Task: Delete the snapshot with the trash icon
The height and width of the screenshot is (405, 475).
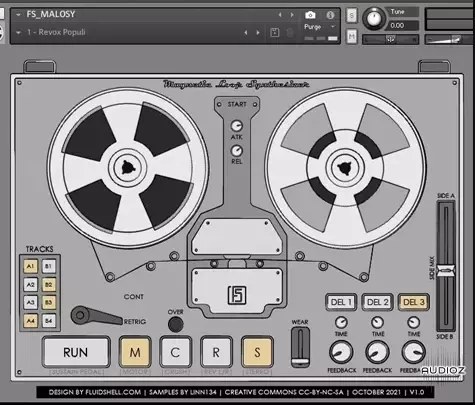Action: pos(290,33)
